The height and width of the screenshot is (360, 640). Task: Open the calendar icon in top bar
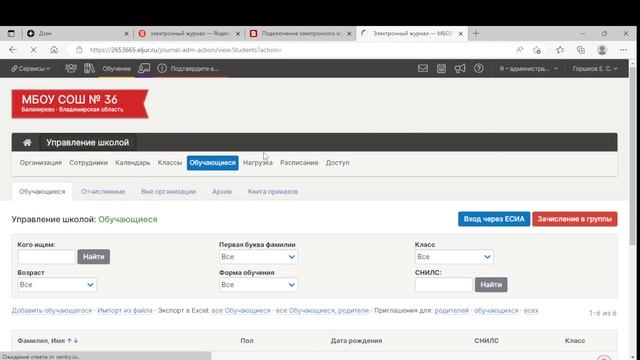(441, 68)
